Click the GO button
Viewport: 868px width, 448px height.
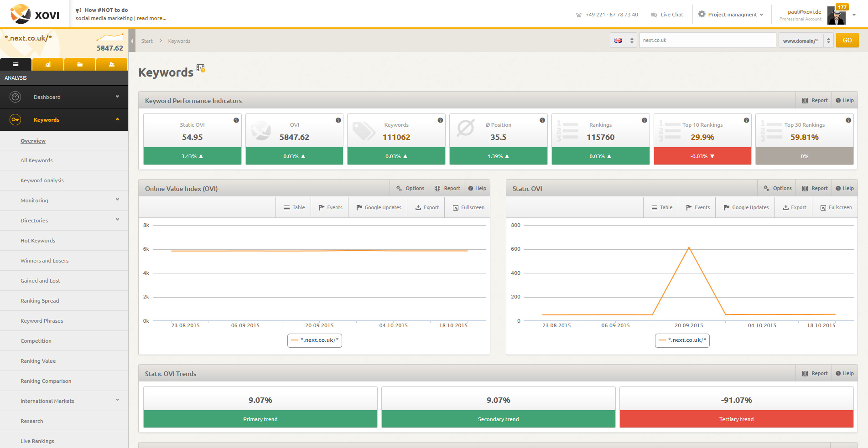pos(847,40)
